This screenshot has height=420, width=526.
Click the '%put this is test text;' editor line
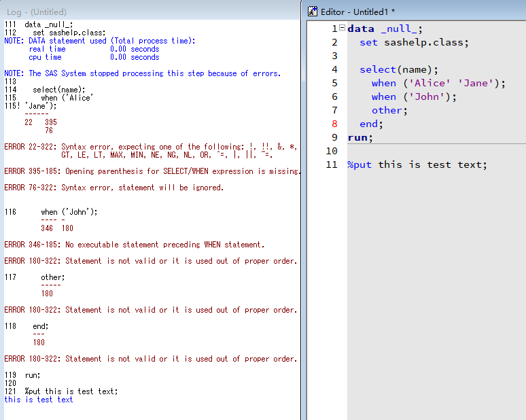[417, 164]
